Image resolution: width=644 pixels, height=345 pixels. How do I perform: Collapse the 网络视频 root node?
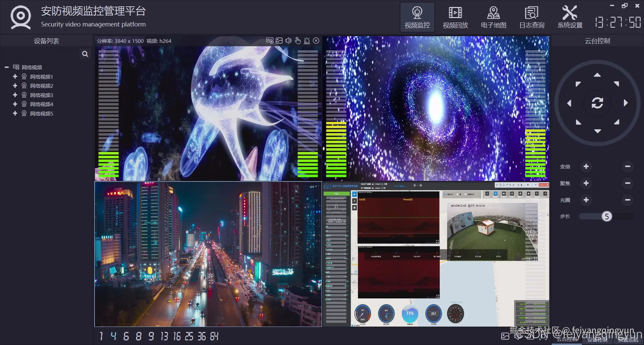coord(7,67)
